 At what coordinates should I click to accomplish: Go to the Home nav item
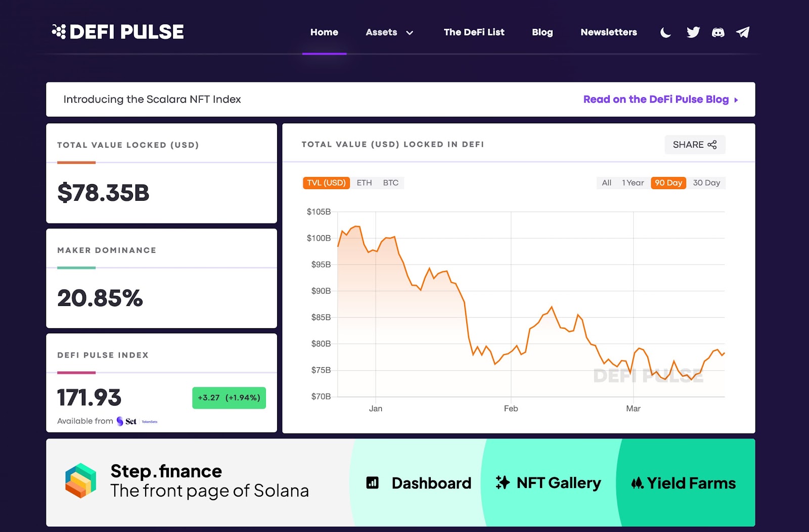[324, 32]
